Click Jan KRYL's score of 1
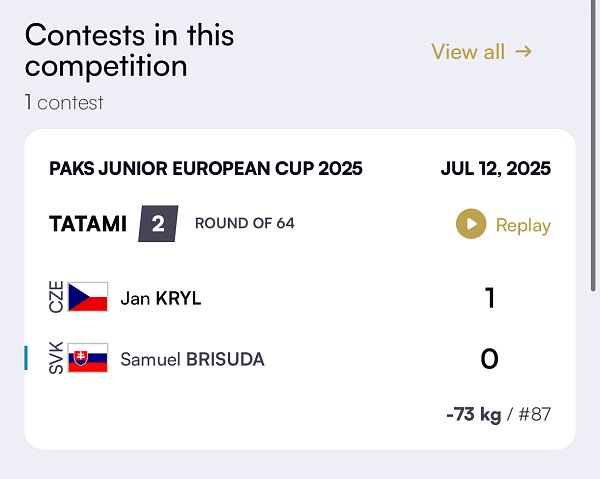This screenshot has height=479, width=600. tap(490, 298)
